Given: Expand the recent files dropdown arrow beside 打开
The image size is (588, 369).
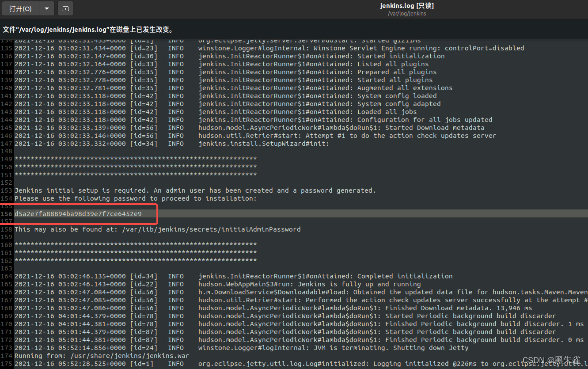Looking at the screenshot, I should point(47,8).
